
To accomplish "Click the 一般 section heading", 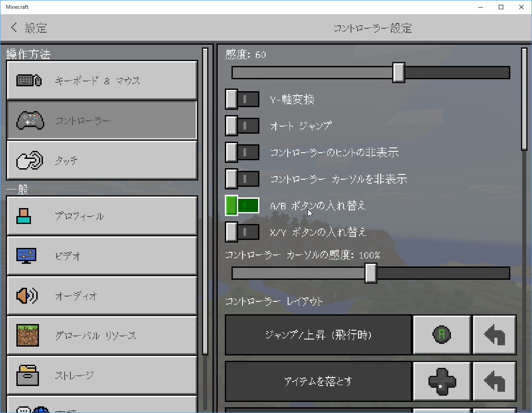I will (x=17, y=190).
